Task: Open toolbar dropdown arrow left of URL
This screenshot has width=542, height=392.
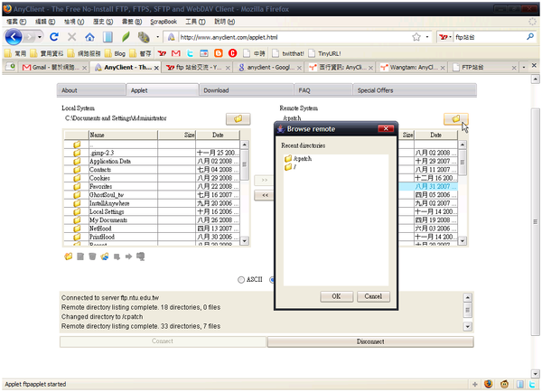Action: (x=157, y=37)
